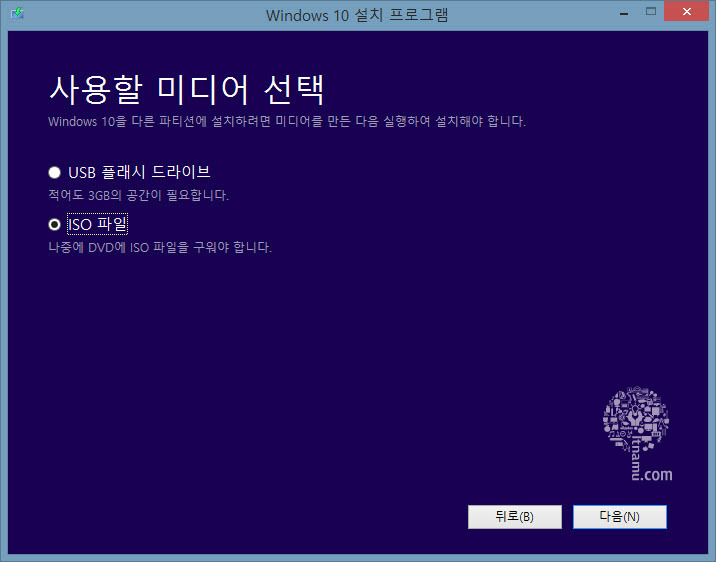
Task: Click the text '나중에 DVD에 ISO 파일을 구워야 합니다.'
Action: coord(160,247)
